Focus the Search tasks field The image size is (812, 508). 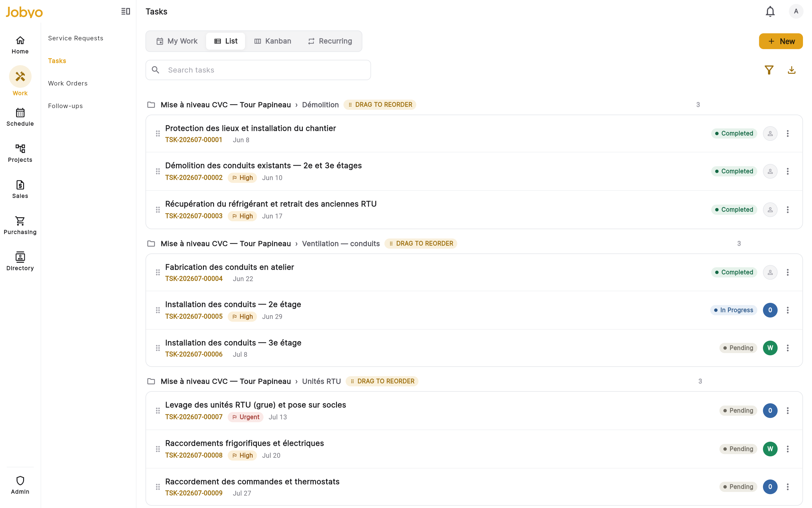(258, 70)
